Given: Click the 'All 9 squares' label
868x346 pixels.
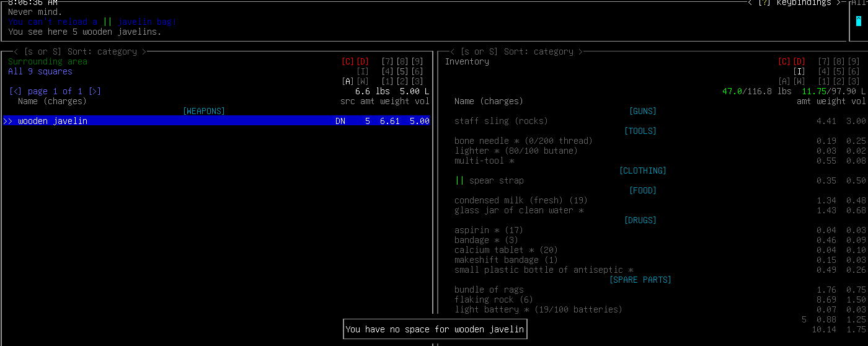Looking at the screenshot, I should pyautogui.click(x=40, y=71).
